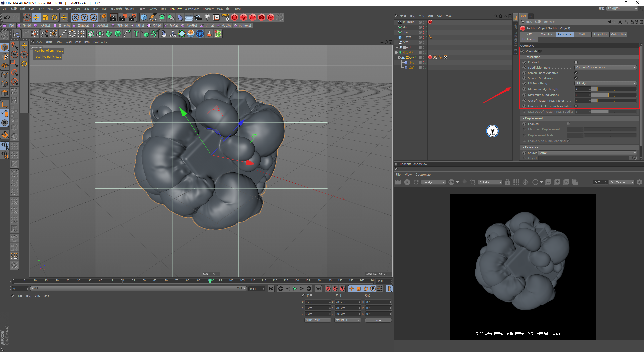The width and height of the screenshot is (644, 352).
Task: Click the RenderView lock icon
Action: coord(507,182)
